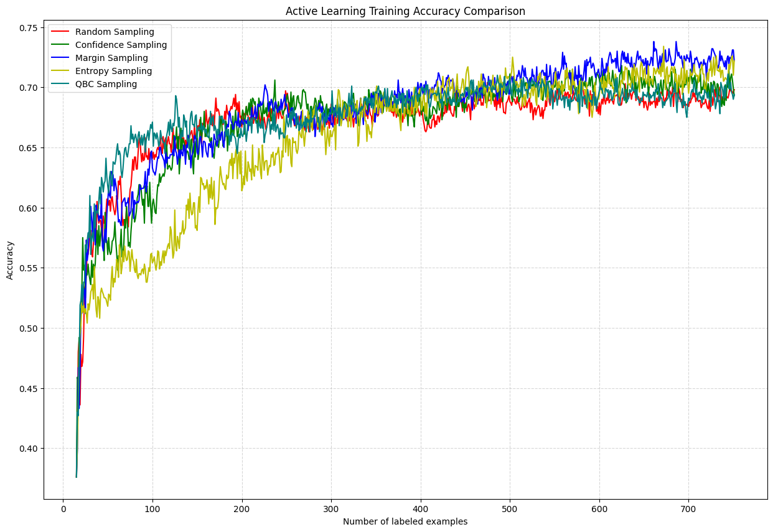Click the y-axis tick label 0.60

coord(29,208)
